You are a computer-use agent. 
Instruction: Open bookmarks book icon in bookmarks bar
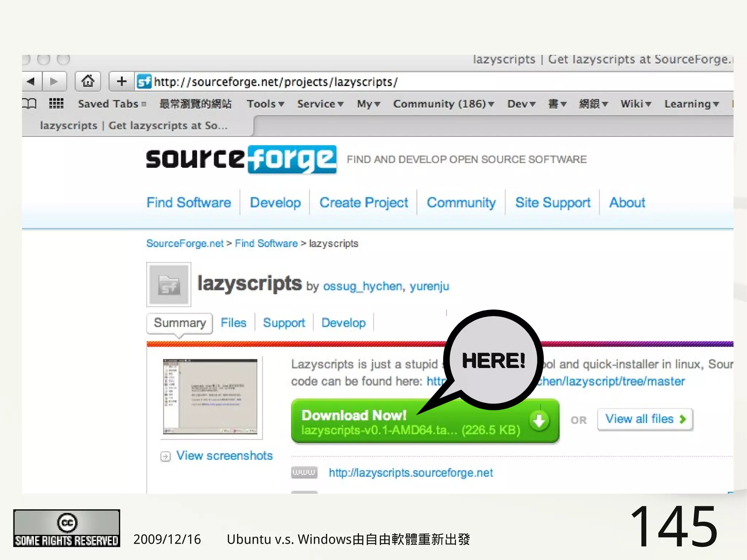pos(29,104)
